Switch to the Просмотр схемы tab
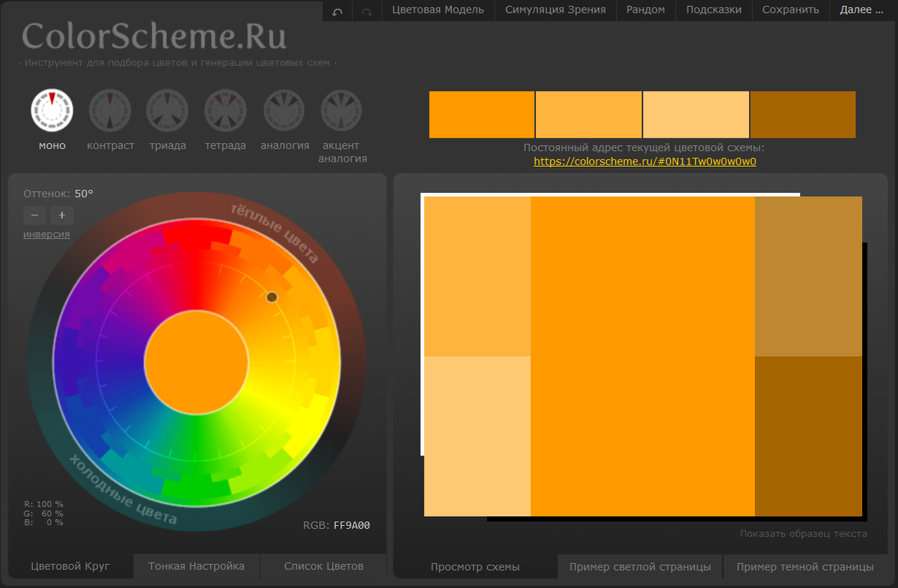Viewport: 898px width, 588px height. (475, 567)
